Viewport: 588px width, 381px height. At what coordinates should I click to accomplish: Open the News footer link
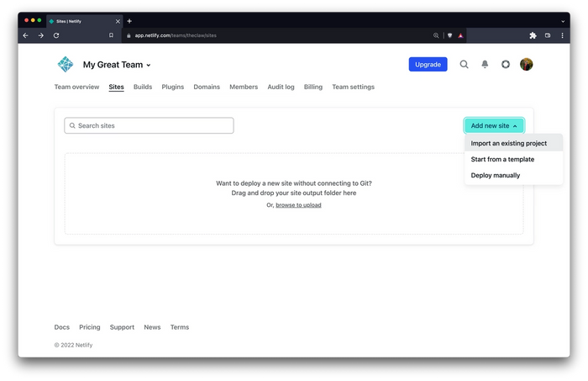[152, 327]
